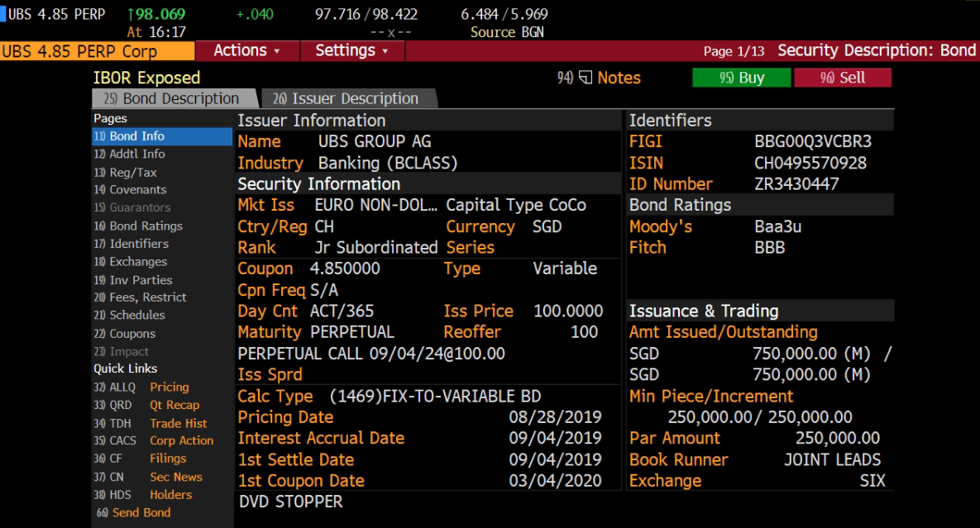Image resolution: width=980 pixels, height=528 pixels.
Task: Open CN Sec News quick link
Action: [148, 477]
